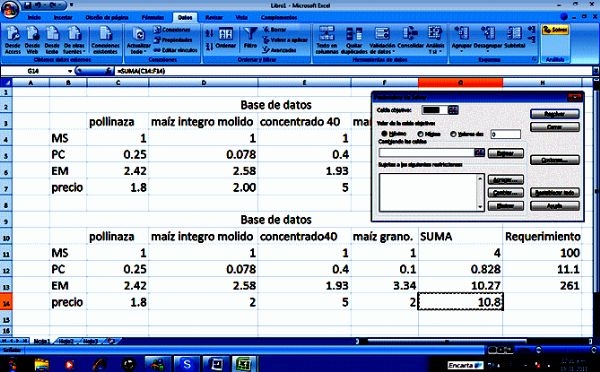600x372 pixels.
Task: Expand the Agrupar dropdown
Action: pyautogui.click(x=461, y=50)
